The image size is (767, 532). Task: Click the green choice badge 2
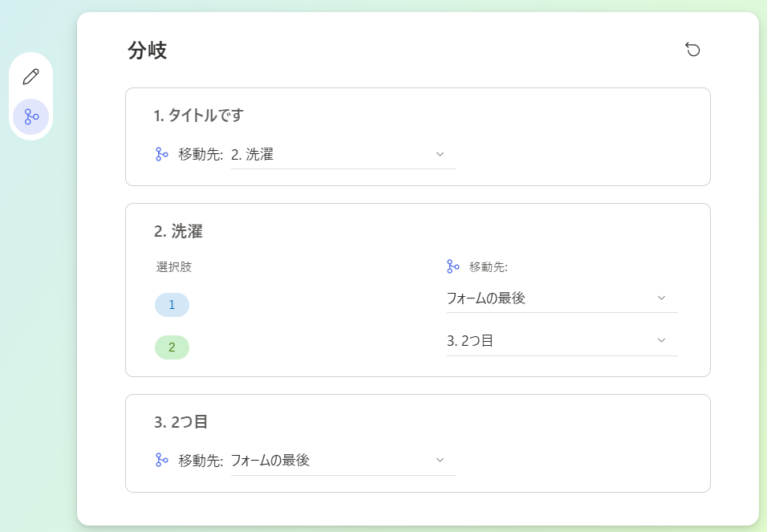(x=172, y=347)
